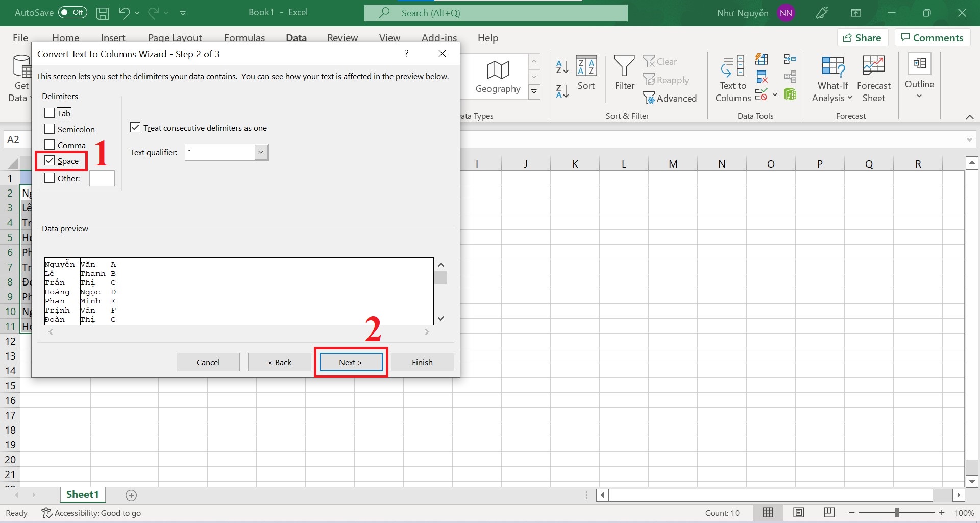The image size is (980, 523).
Task: Click the Save icon in title bar
Action: (103, 13)
